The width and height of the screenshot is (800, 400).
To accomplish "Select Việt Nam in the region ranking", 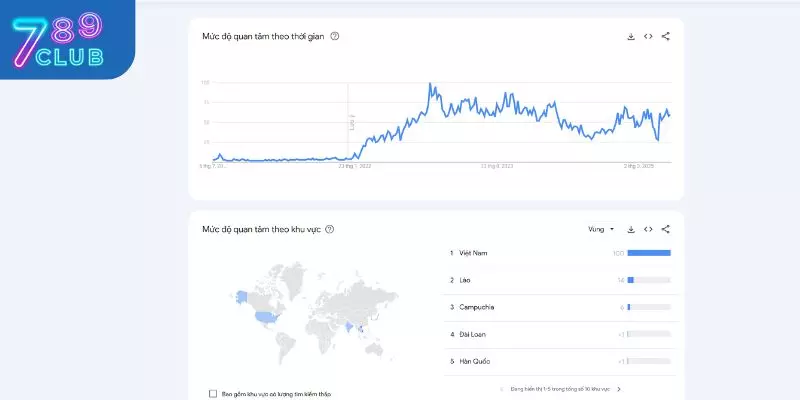I will [x=475, y=253].
